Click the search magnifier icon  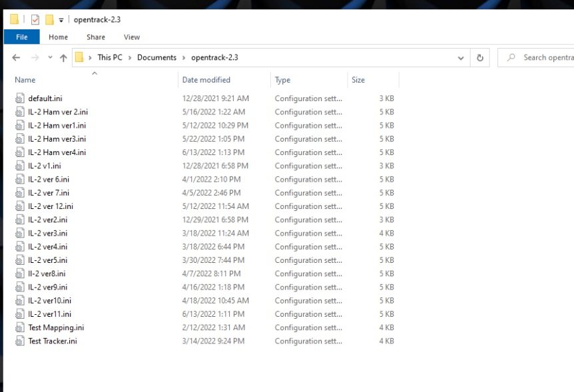[511, 57]
